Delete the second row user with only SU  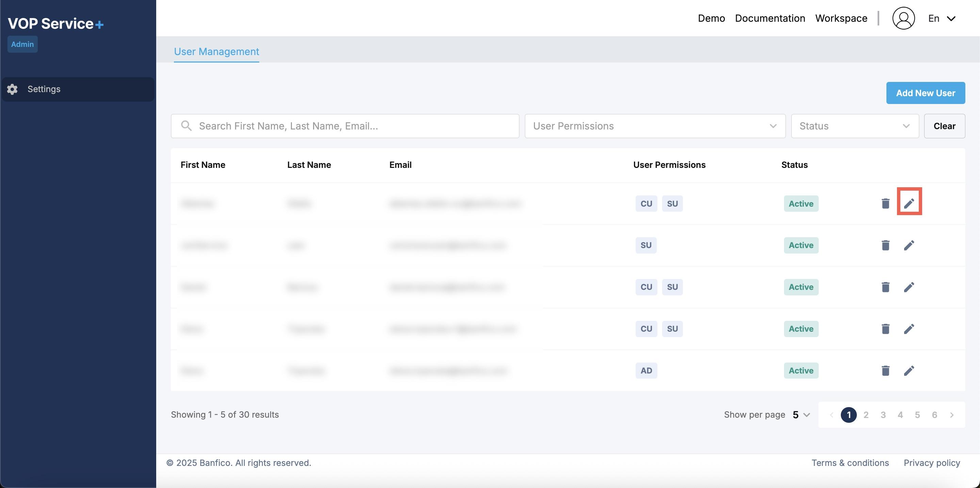885,245
